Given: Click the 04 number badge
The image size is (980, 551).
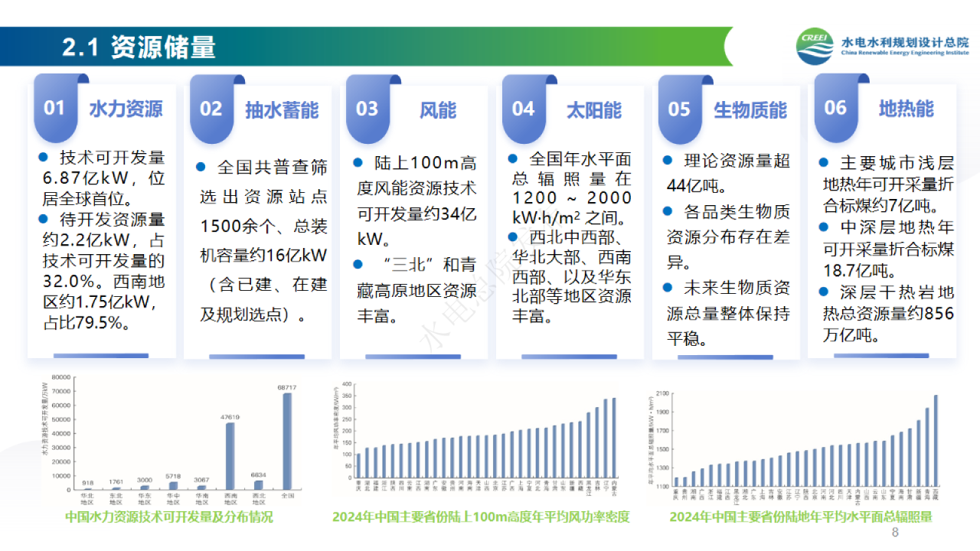Looking at the screenshot, I should [x=523, y=109].
